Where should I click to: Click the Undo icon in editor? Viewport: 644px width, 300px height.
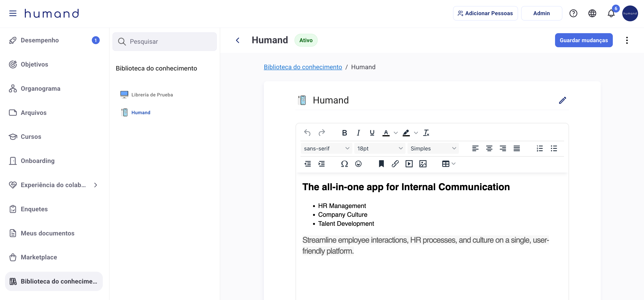[307, 133]
